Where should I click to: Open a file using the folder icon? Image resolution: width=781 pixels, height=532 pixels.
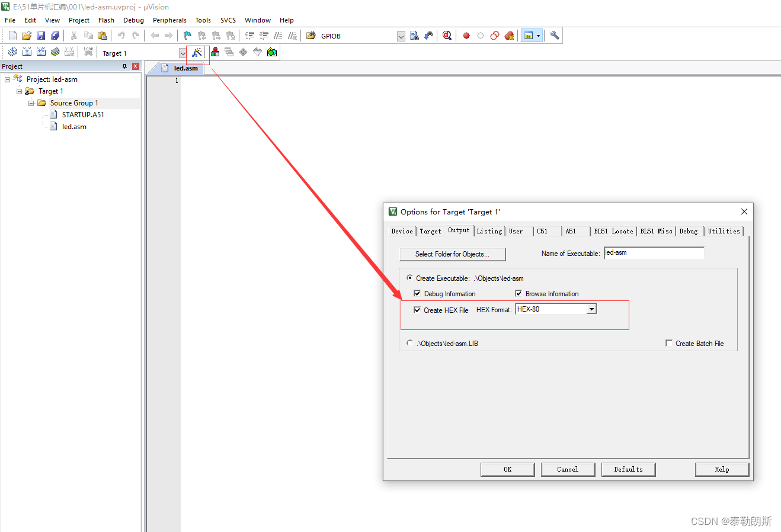pyautogui.click(x=27, y=36)
